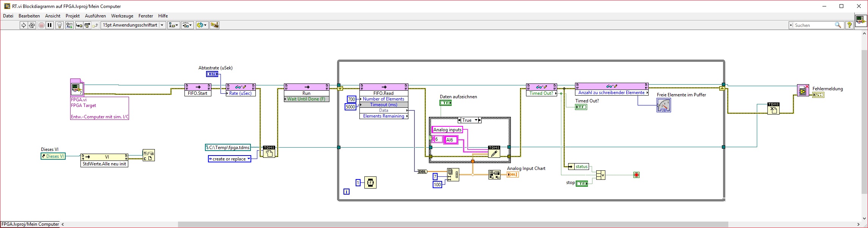Select the Elements Remaining output of FIFO.Read
The image size is (868, 228).
[x=384, y=116]
